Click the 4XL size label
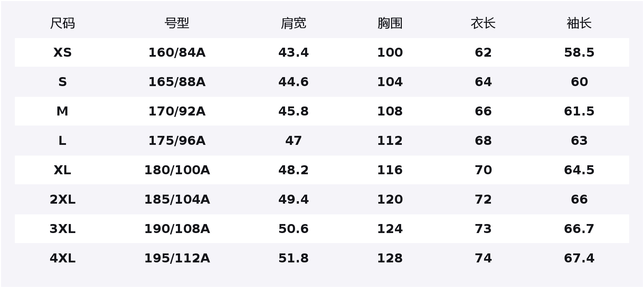 point(63,258)
